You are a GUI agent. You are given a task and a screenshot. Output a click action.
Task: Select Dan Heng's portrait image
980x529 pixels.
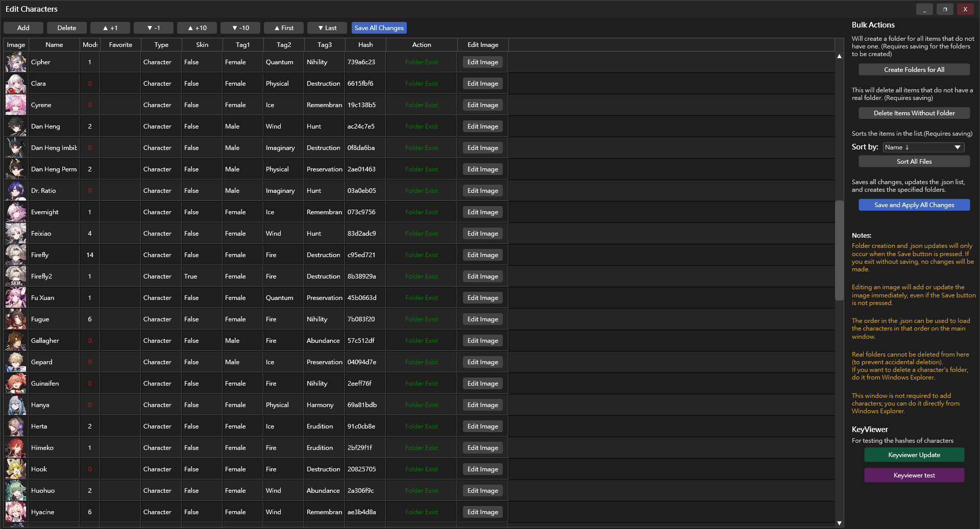click(x=16, y=127)
